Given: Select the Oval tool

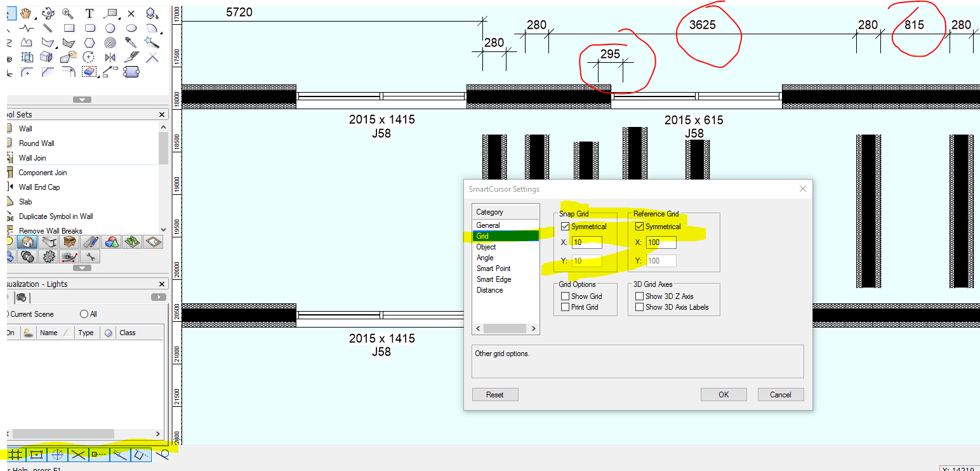Looking at the screenshot, I should click(x=131, y=28).
